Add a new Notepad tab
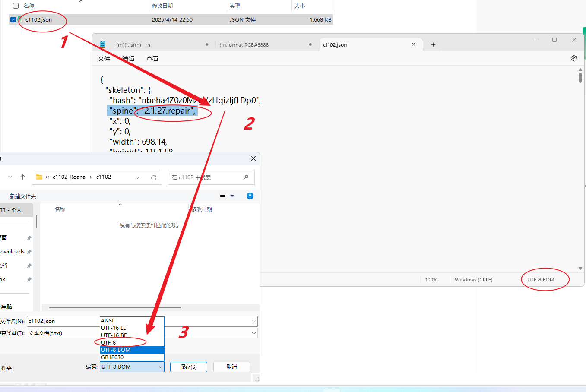 tap(433, 44)
